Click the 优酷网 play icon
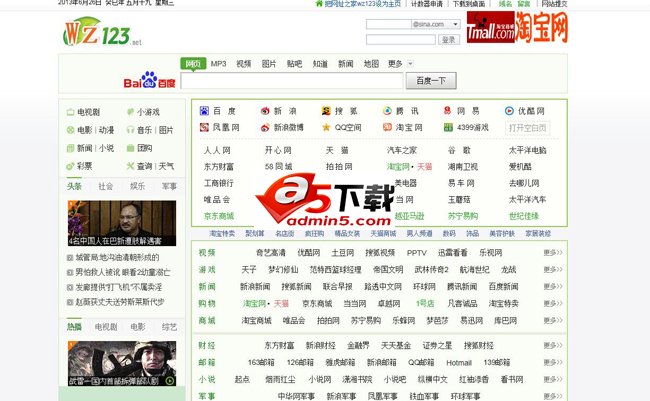650x401 pixels. 509,111
